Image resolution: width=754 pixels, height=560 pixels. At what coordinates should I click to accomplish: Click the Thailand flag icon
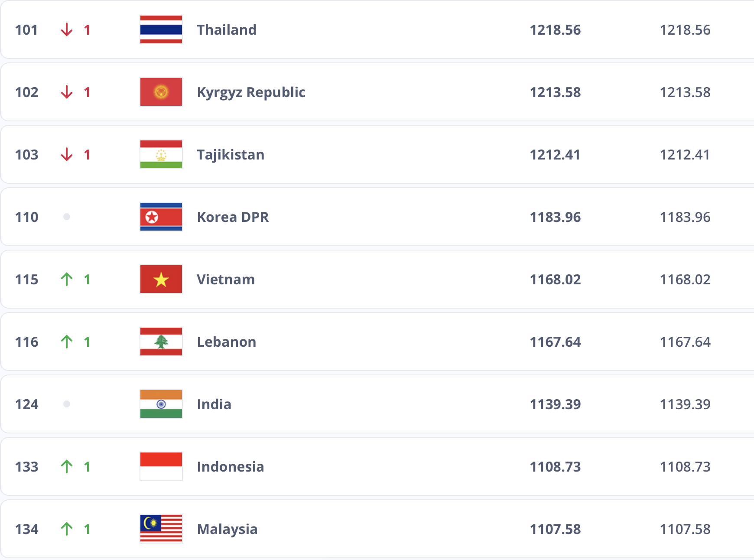tap(161, 30)
